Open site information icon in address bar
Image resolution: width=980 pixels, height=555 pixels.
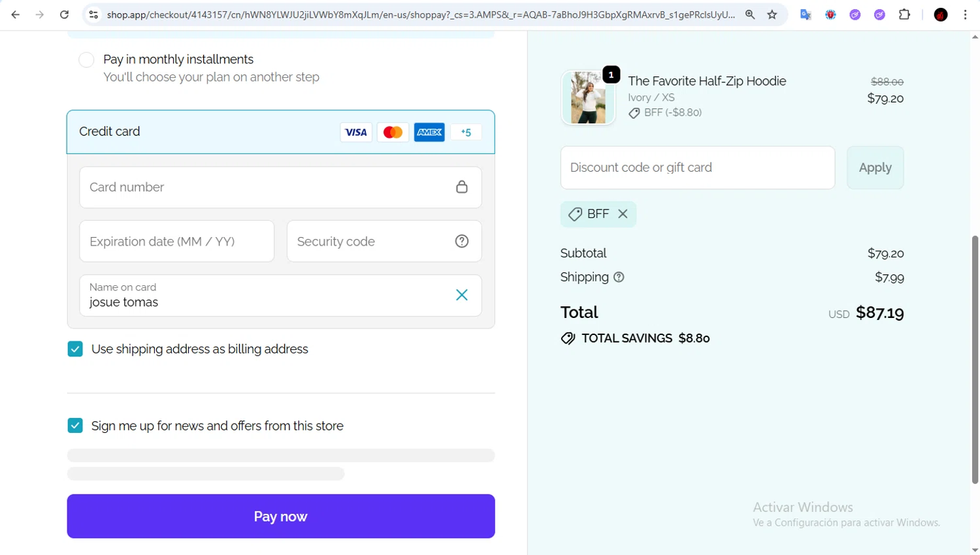(x=93, y=14)
